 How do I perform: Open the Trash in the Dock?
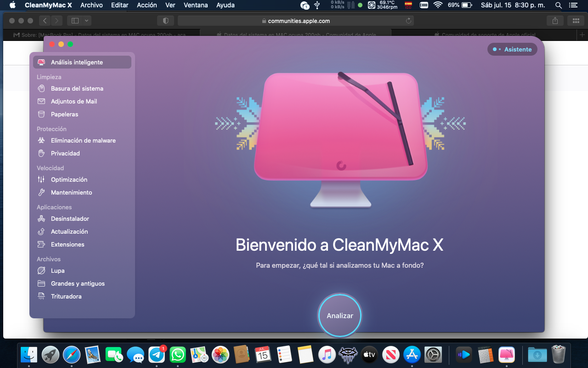pyautogui.click(x=558, y=355)
